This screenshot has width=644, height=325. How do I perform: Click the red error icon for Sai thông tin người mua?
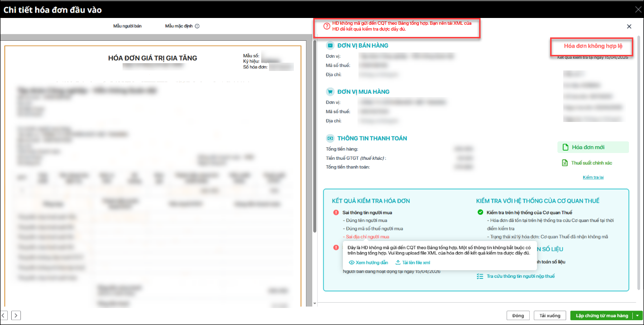[336, 212]
